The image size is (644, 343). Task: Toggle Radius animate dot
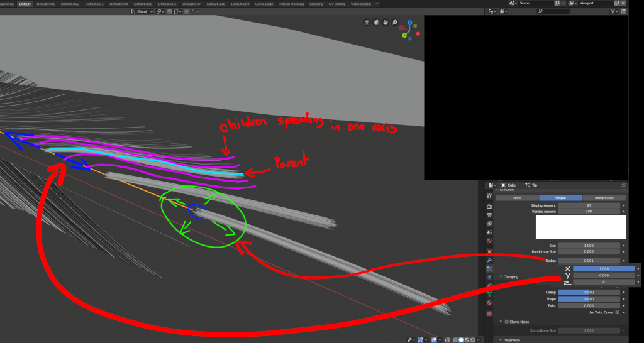(623, 261)
